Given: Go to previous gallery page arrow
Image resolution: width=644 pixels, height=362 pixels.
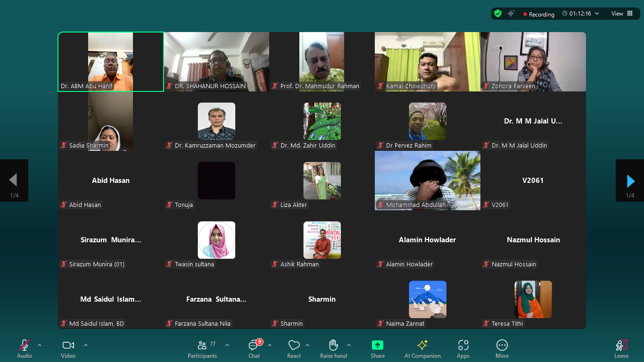Looking at the screenshot, I should point(14,181).
